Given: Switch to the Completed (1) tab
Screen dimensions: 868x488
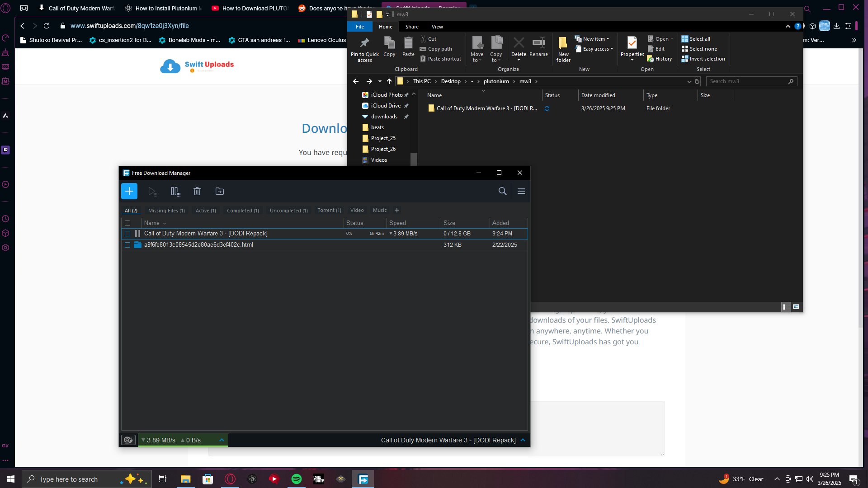Looking at the screenshot, I should 243,211.
